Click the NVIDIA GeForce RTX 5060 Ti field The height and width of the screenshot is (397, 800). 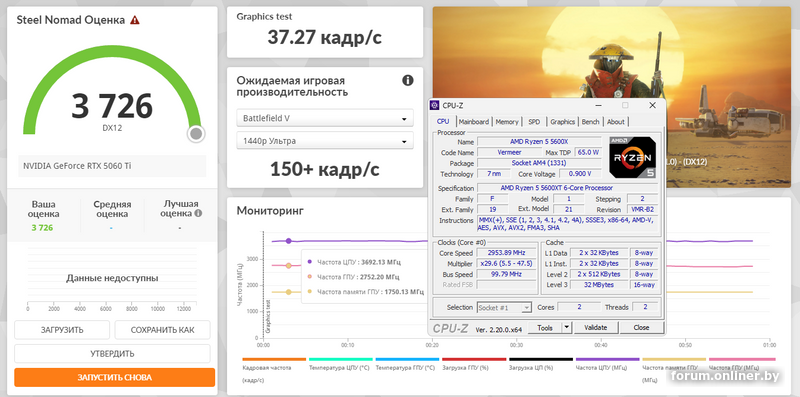tap(112, 166)
